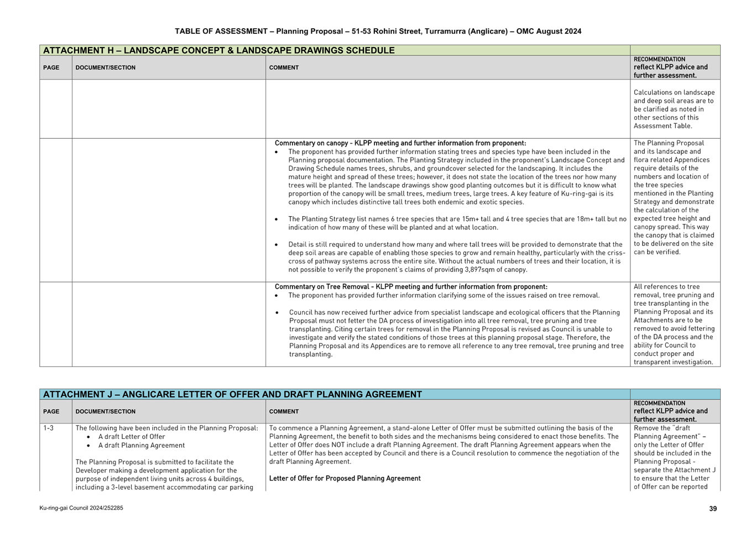Click bullet 'Council has now received further advice'

coord(456,333)
